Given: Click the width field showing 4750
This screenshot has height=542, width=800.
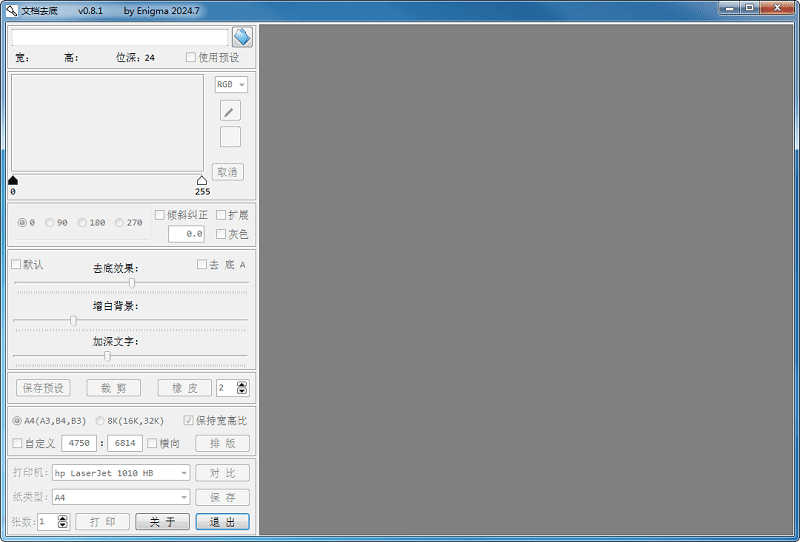Looking at the screenshot, I should 79,443.
